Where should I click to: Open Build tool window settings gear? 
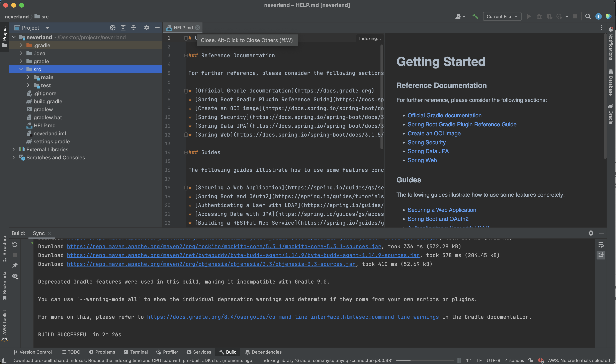coord(591,233)
